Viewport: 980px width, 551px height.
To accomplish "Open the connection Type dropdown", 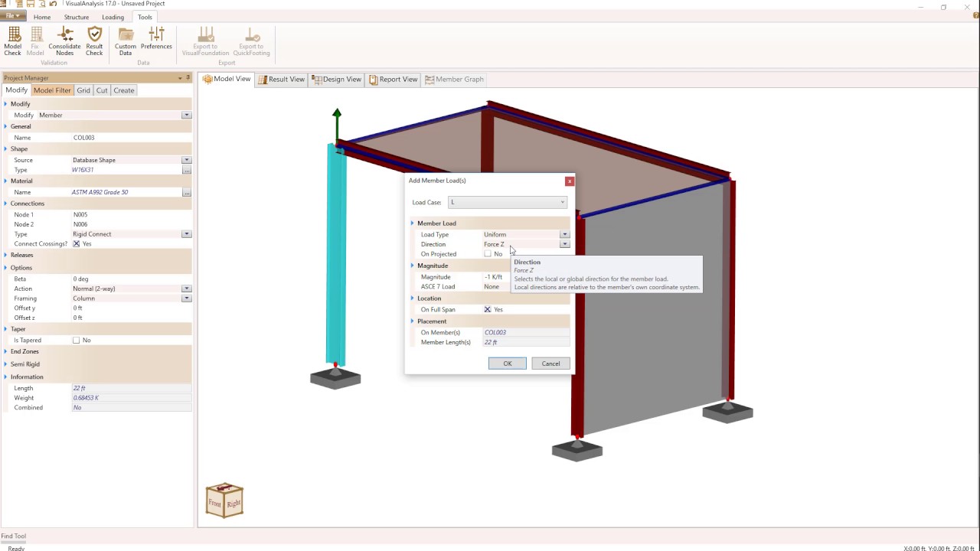I will coord(186,234).
